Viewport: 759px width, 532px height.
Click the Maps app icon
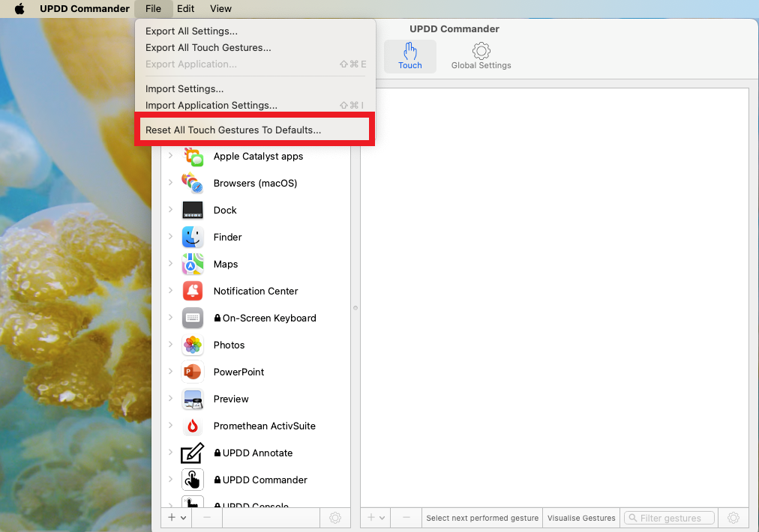point(193,265)
